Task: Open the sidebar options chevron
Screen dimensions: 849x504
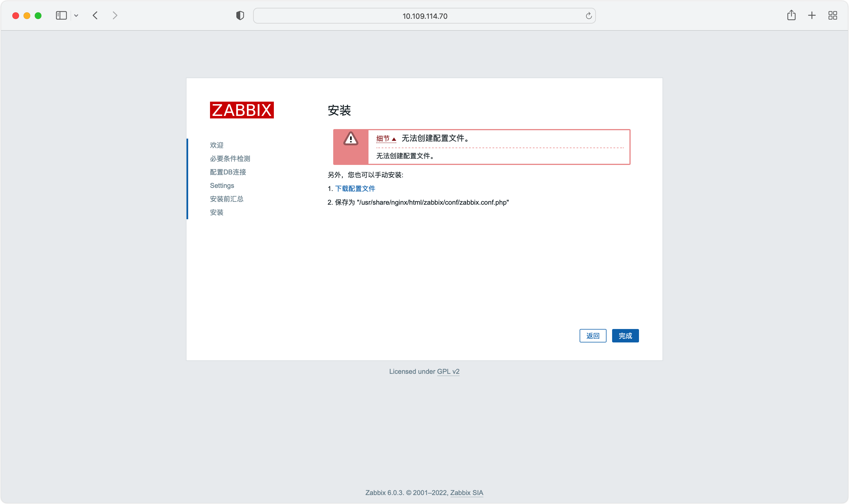Action: coord(76,16)
